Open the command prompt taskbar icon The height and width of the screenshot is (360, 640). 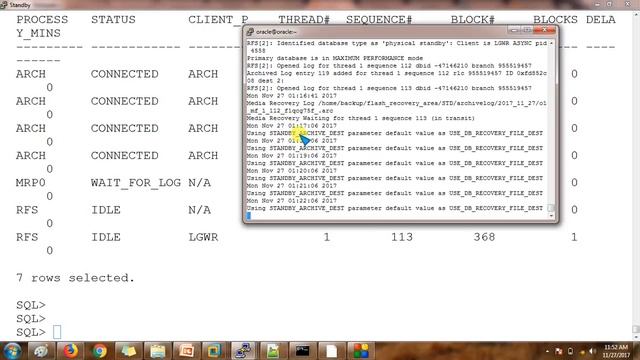point(302,351)
